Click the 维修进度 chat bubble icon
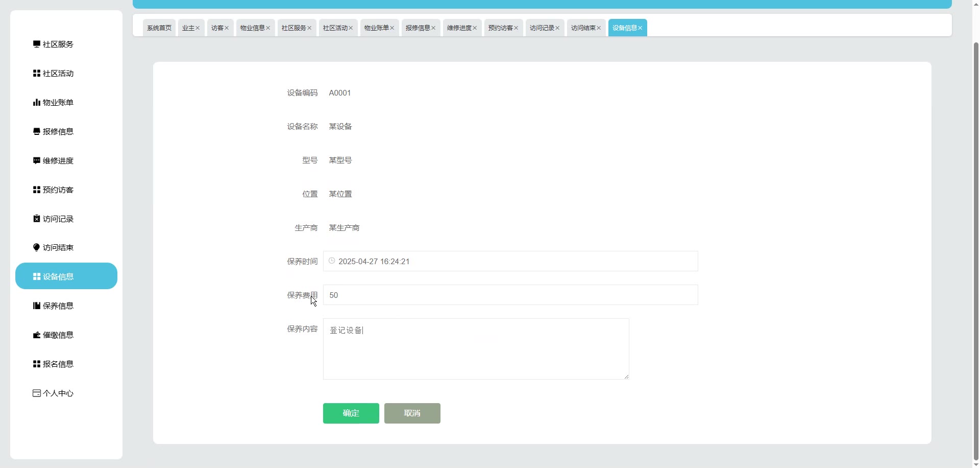 click(36, 161)
